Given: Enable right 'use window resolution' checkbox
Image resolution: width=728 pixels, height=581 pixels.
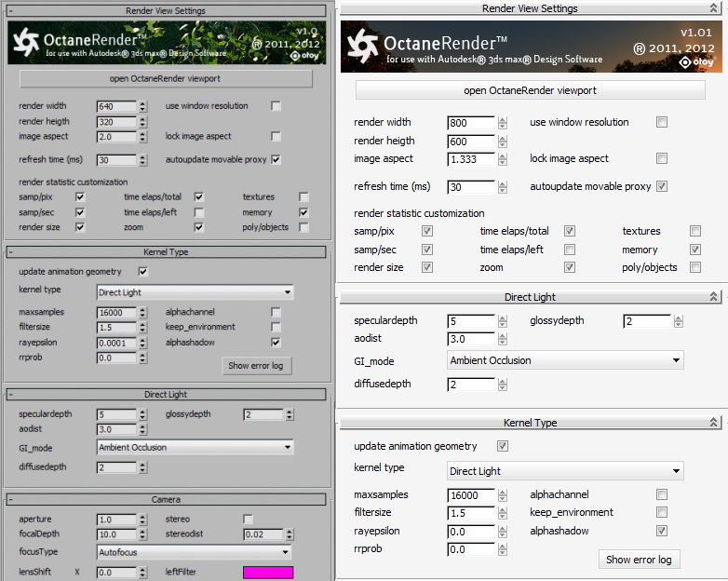Looking at the screenshot, I should (662, 122).
